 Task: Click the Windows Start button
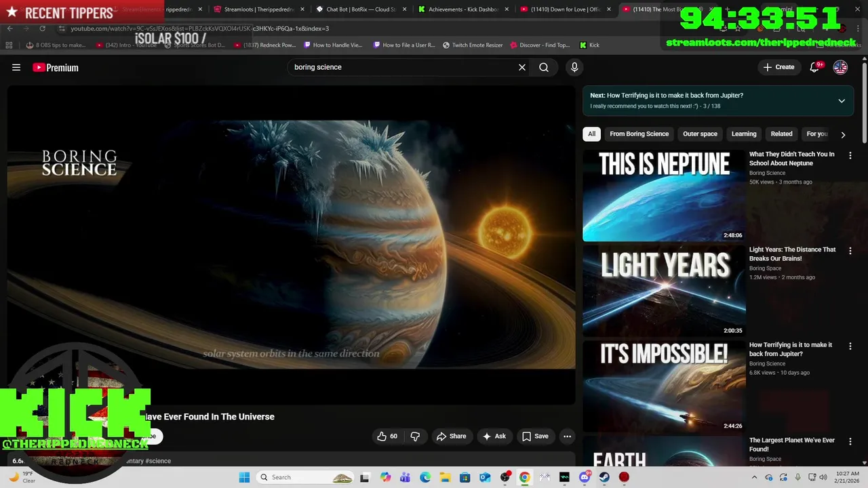[244, 477]
